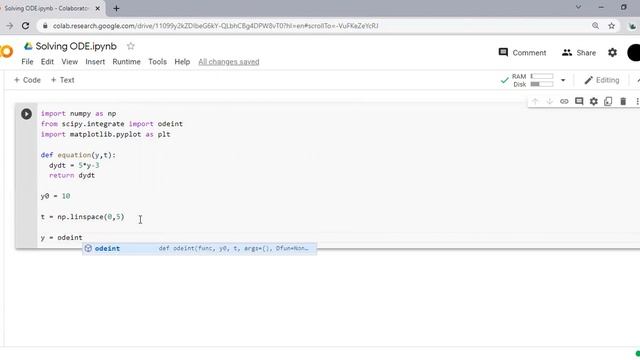Click the 'dydt = 5*y-3' line
This screenshot has width=640, height=360.
pyautogui.click(x=74, y=165)
